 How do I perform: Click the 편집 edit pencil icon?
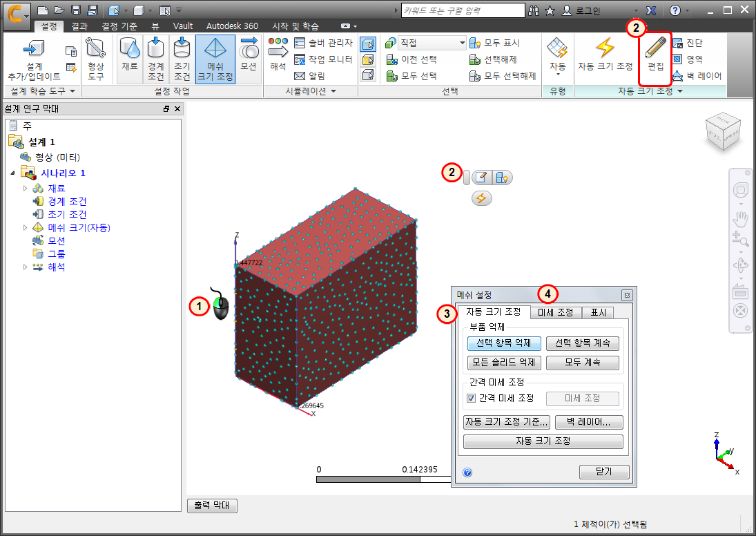[655, 54]
